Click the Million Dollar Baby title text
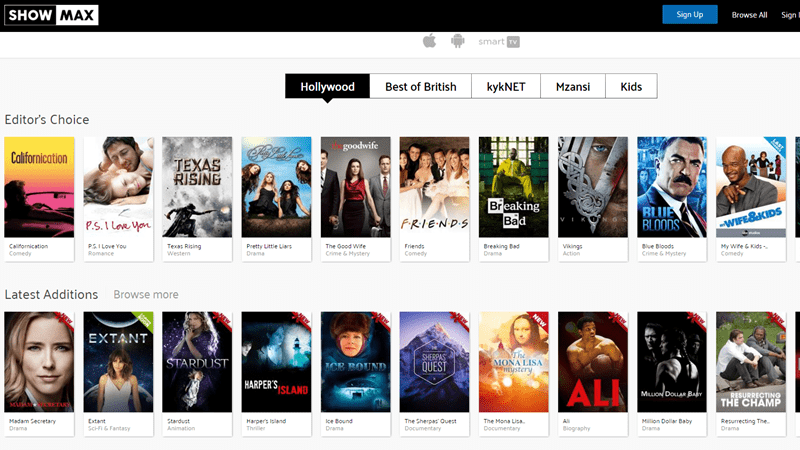 (667, 421)
